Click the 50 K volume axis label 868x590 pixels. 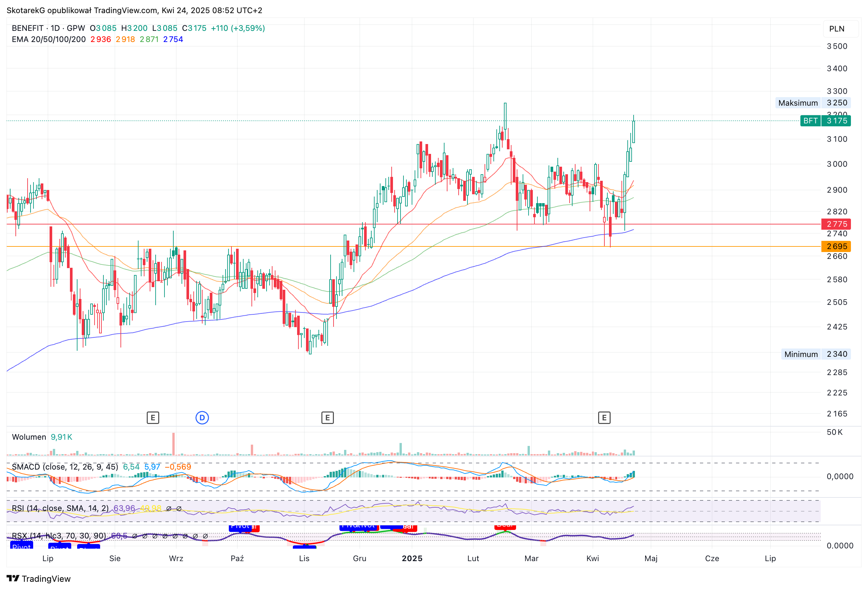coord(835,432)
